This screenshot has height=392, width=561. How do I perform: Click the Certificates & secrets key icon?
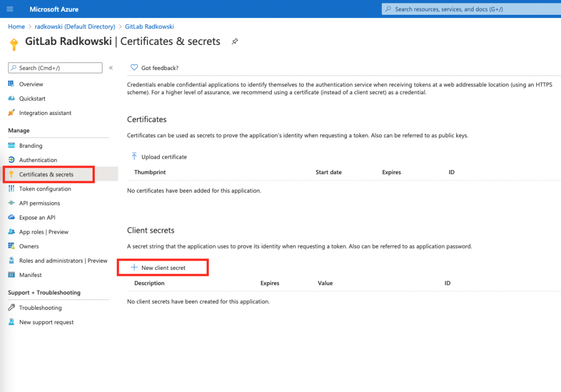pyautogui.click(x=12, y=174)
